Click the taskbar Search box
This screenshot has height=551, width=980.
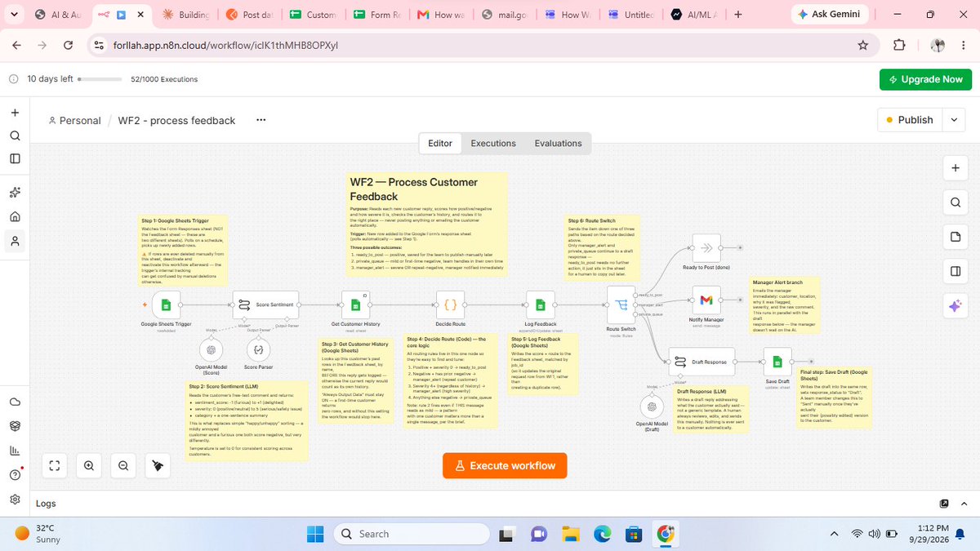[x=410, y=534]
